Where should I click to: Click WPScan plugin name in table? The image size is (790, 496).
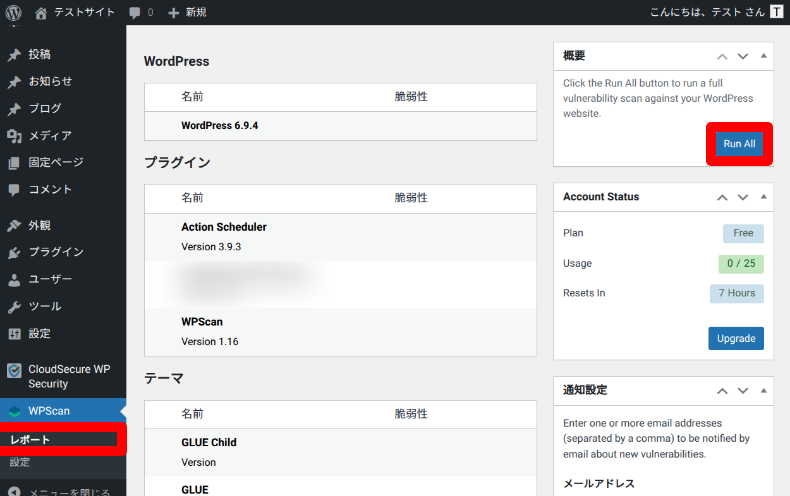[202, 322]
